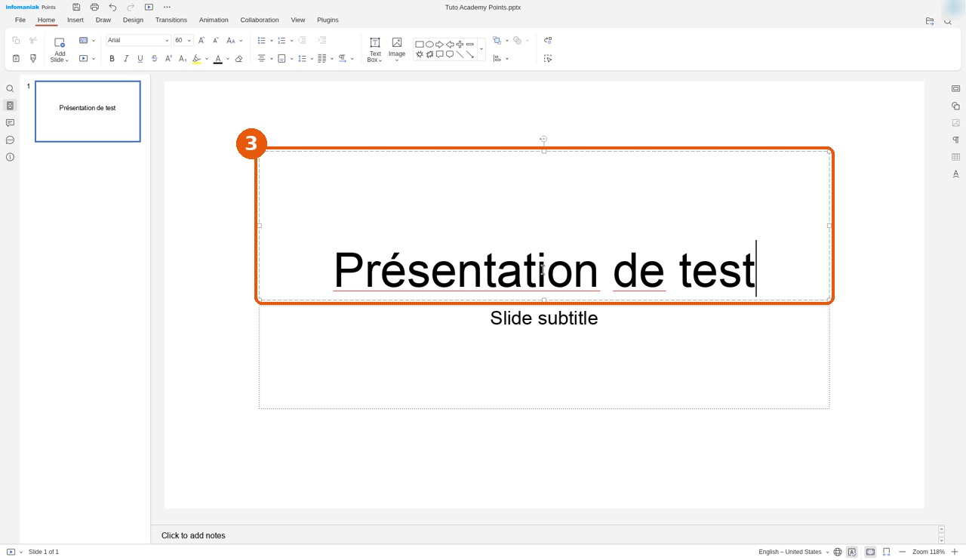Click the Paste icon in the ribbon
Image resolution: width=966 pixels, height=560 pixels.
click(x=16, y=58)
